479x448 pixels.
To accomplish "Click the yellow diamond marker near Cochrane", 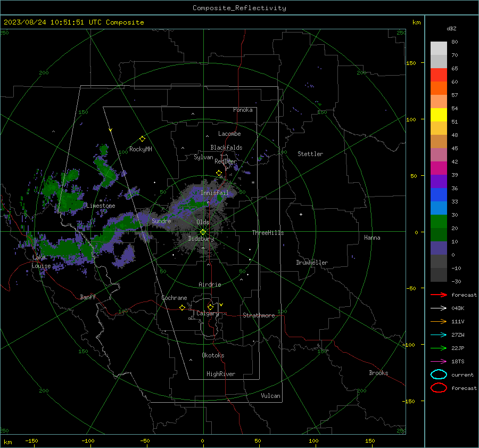I will point(183,307).
